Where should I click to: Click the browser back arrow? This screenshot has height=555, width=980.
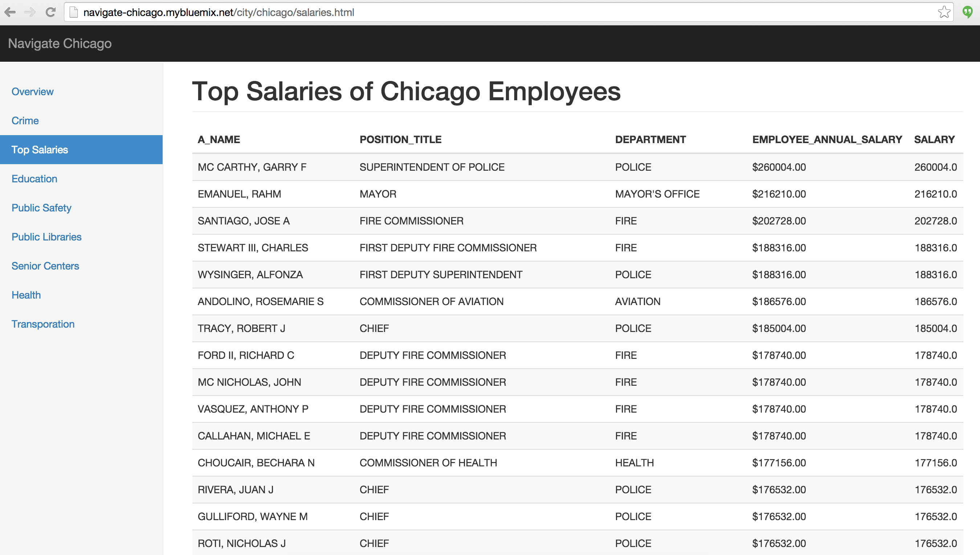click(x=10, y=12)
